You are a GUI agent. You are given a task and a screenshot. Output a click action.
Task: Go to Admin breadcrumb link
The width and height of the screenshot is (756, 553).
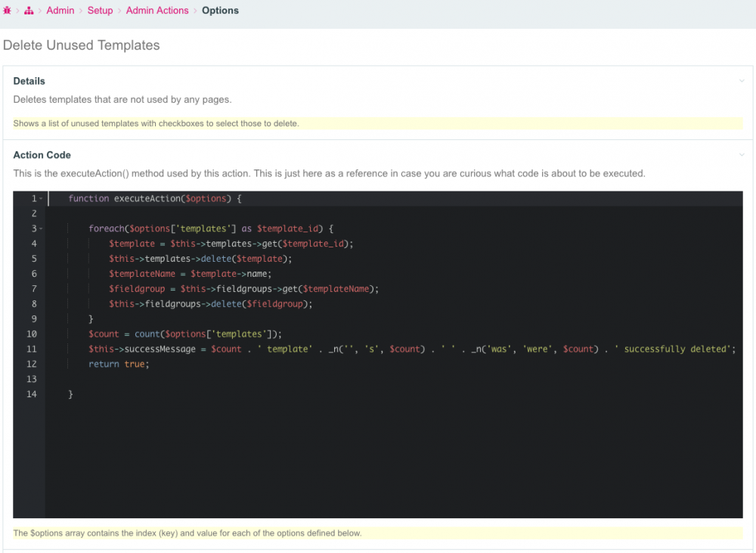tap(60, 11)
